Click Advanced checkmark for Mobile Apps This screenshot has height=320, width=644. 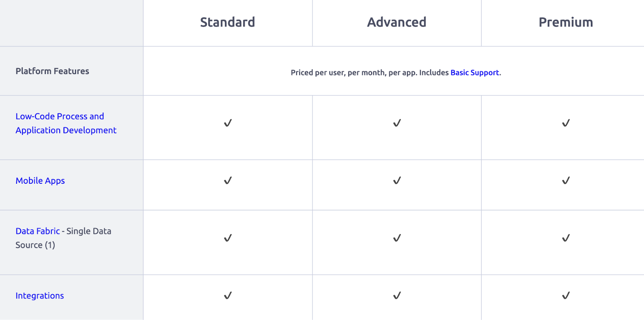click(x=397, y=181)
